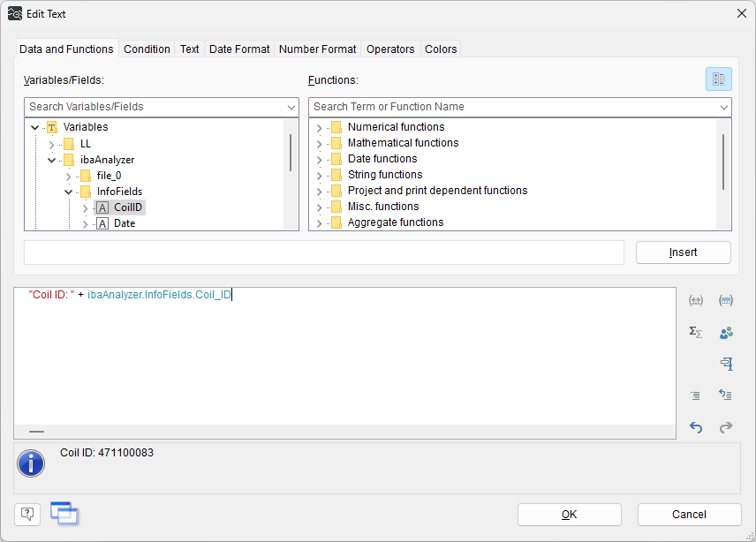The width and height of the screenshot is (756, 542).
Task: Click the Edit Text title bar icon
Action: (15, 14)
